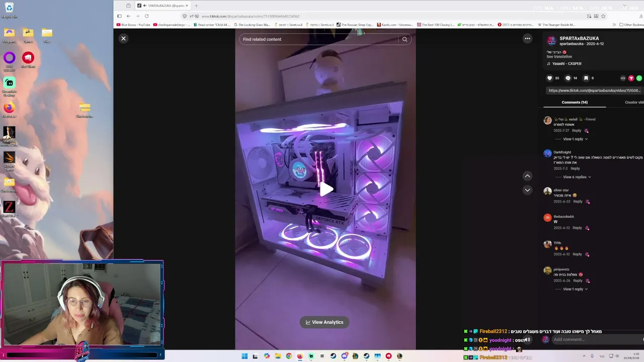Screen dimensions: 644x362
Task: Open The Looking Glass Wa... bookmark
Action: [x=252, y=25]
